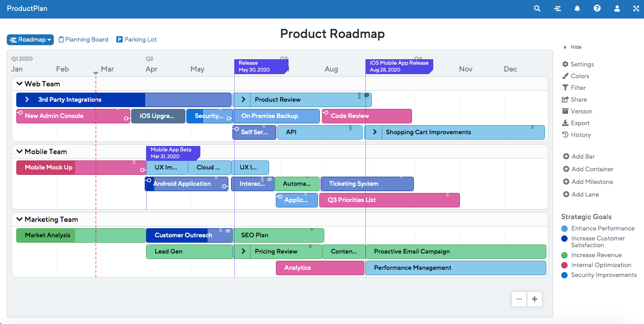
Task: Select the New Admin Console bar
Action: 73,116
